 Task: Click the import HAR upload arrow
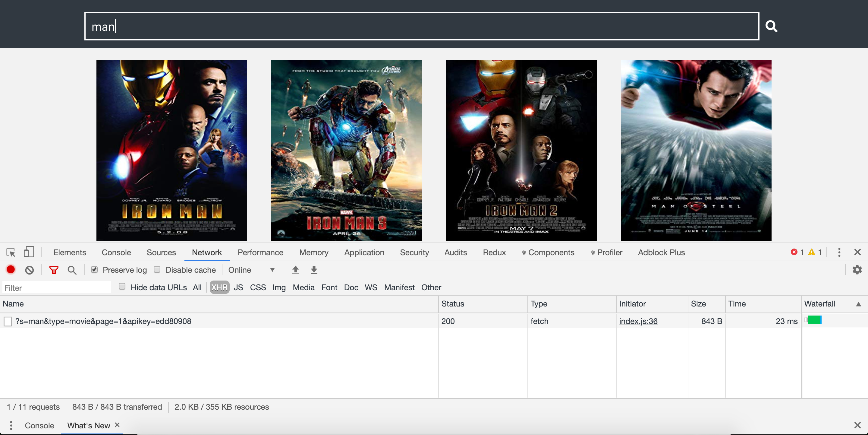295,270
